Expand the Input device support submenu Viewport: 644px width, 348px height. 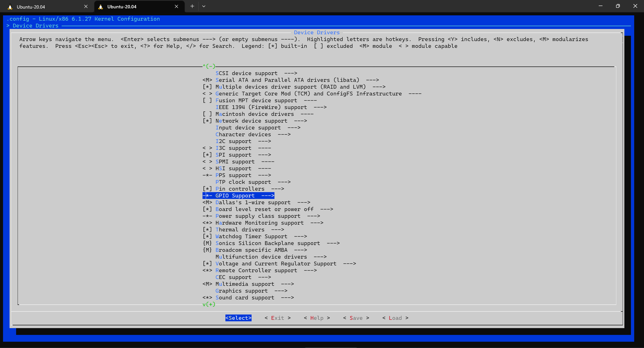point(248,127)
